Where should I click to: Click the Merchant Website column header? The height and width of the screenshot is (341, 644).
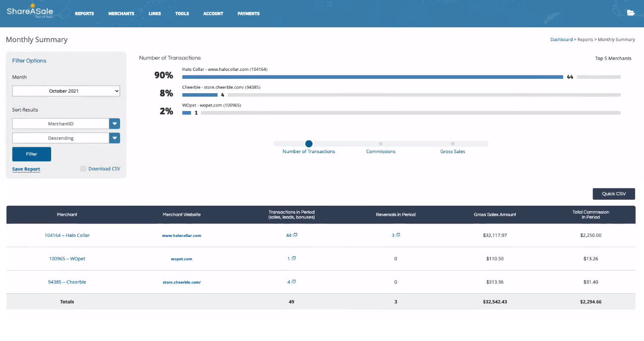(182, 215)
